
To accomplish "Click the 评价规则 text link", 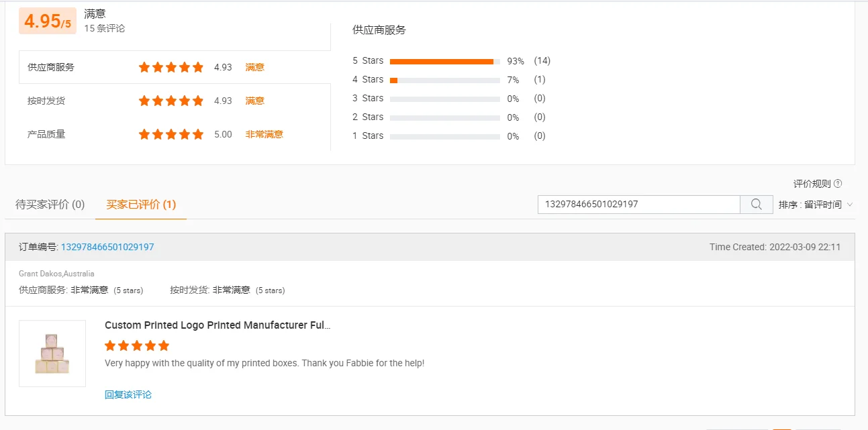I will pos(812,184).
